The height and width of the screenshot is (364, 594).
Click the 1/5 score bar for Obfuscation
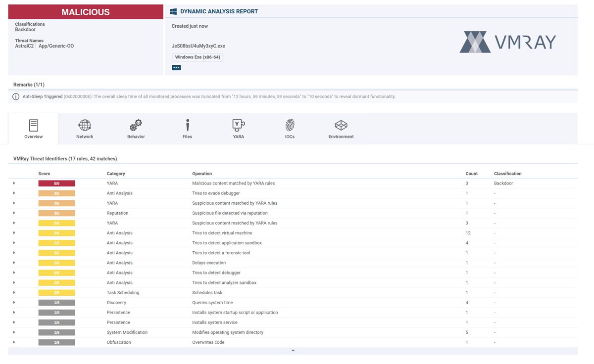[57, 342]
